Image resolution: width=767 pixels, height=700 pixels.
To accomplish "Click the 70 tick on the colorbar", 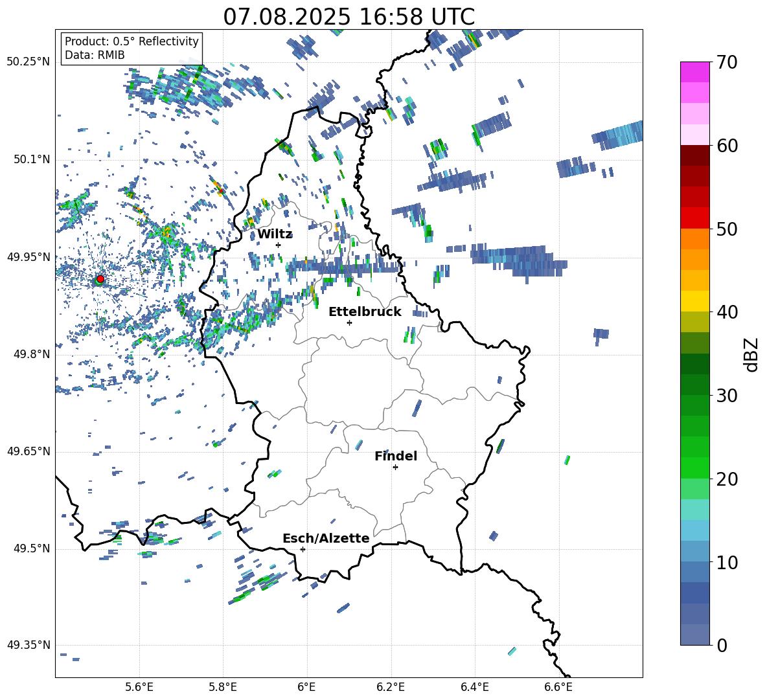I will (727, 62).
